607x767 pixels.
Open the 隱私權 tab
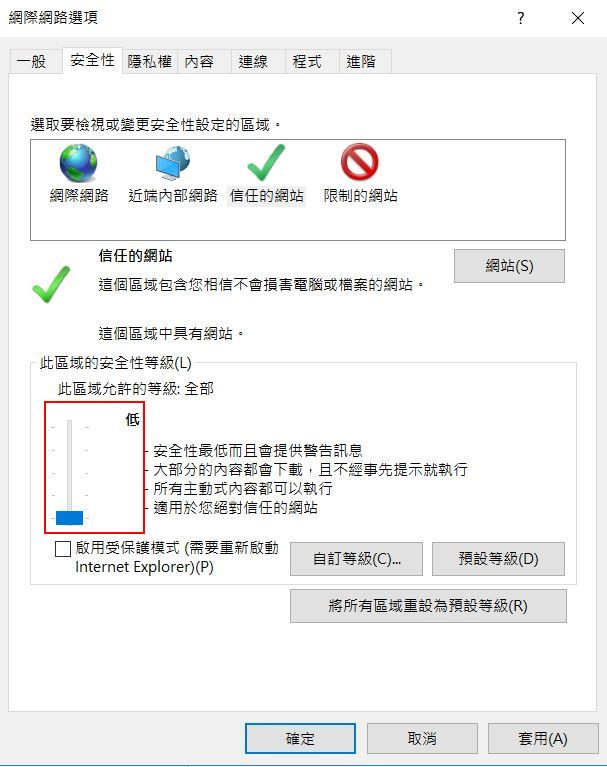point(150,62)
